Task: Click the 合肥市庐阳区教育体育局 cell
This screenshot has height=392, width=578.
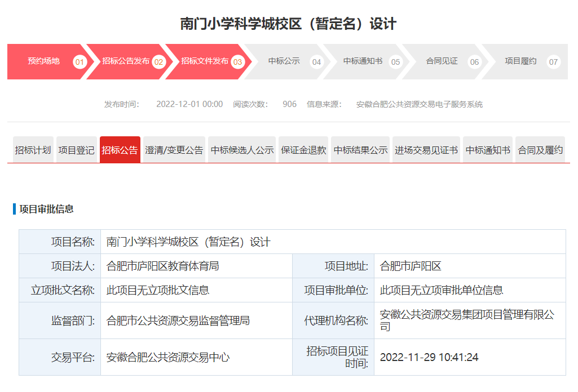Action: click(x=196, y=266)
